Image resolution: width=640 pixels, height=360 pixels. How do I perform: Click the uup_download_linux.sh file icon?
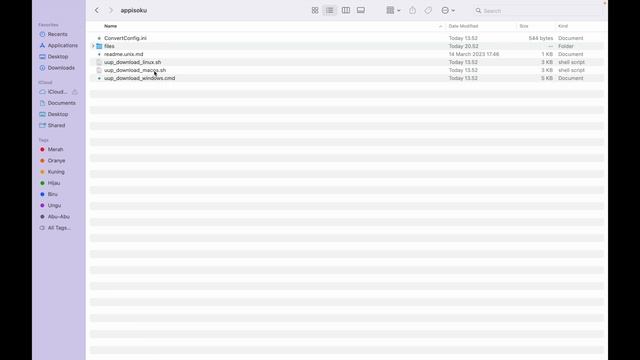point(99,62)
